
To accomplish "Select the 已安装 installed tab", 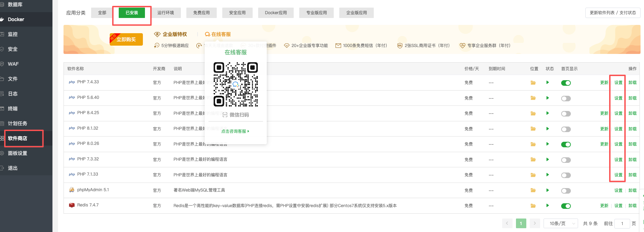I will point(132,13).
